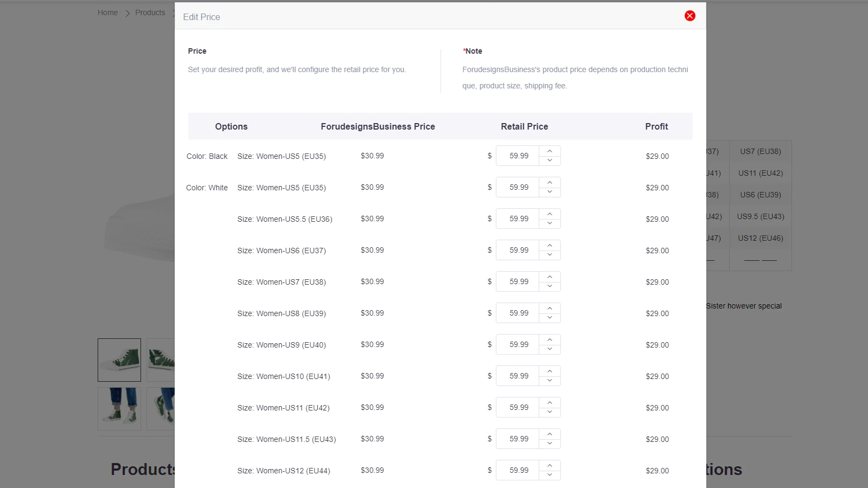
Task: Decrease retail price for Black Women-US5 (EU35)
Action: click(550, 160)
